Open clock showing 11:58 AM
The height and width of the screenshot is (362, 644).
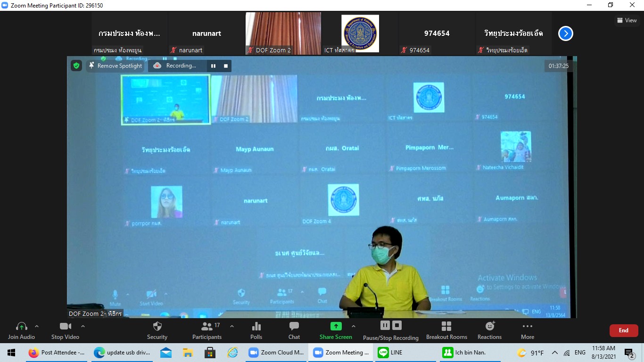[x=604, y=353]
